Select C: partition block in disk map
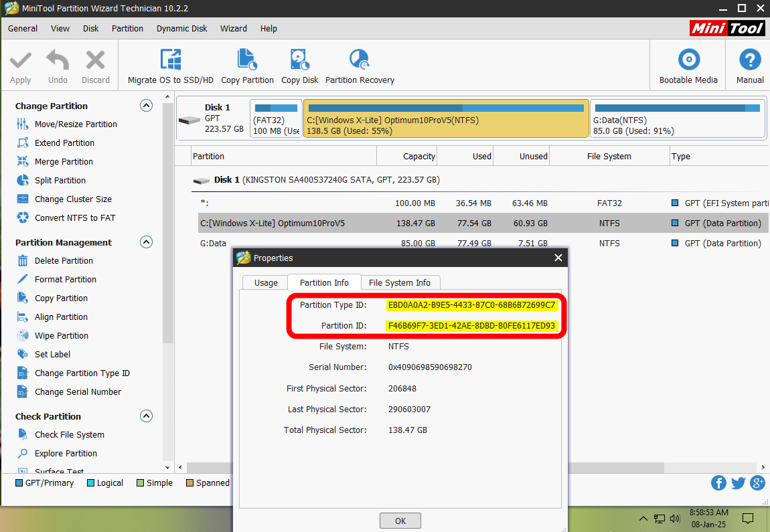 click(446, 118)
